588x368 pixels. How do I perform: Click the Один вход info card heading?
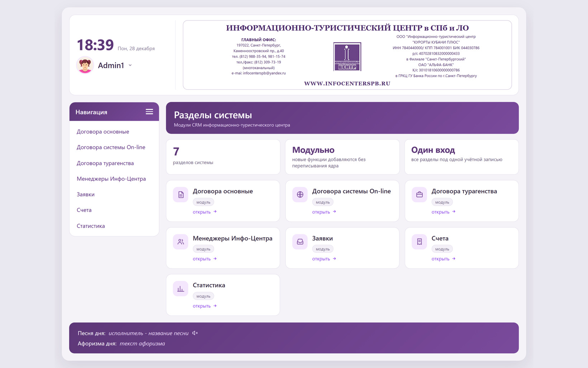[433, 150]
